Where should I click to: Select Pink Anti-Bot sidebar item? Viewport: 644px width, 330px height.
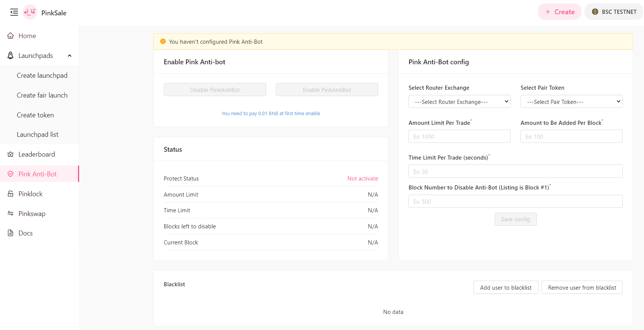(x=39, y=174)
